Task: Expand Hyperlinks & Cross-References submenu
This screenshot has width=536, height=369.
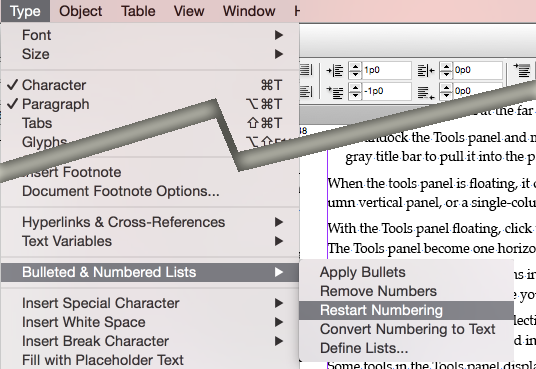Action: click(x=150, y=222)
